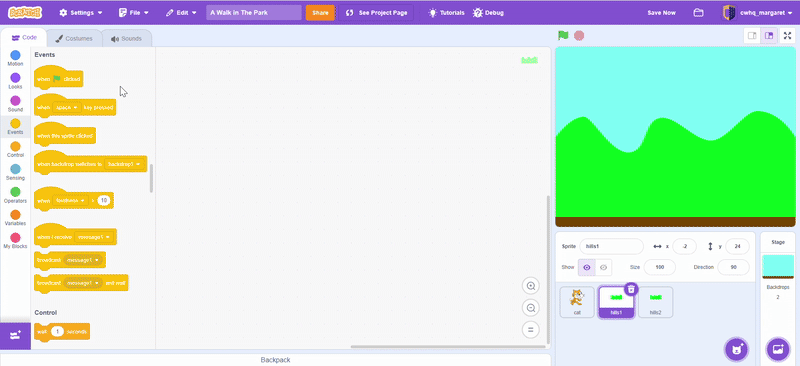This screenshot has width=800, height=366.
Task: Open the backdrop1 dropdown in block
Action: (x=124, y=164)
